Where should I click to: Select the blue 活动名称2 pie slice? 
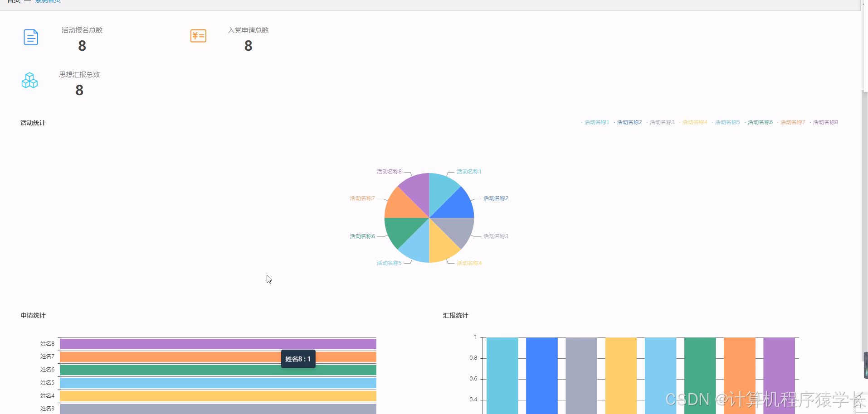[x=457, y=206]
